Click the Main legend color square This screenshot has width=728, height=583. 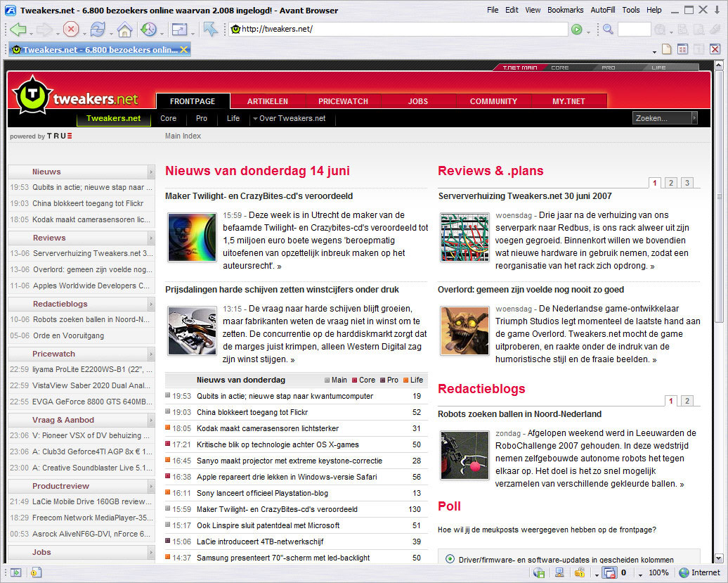(x=327, y=380)
